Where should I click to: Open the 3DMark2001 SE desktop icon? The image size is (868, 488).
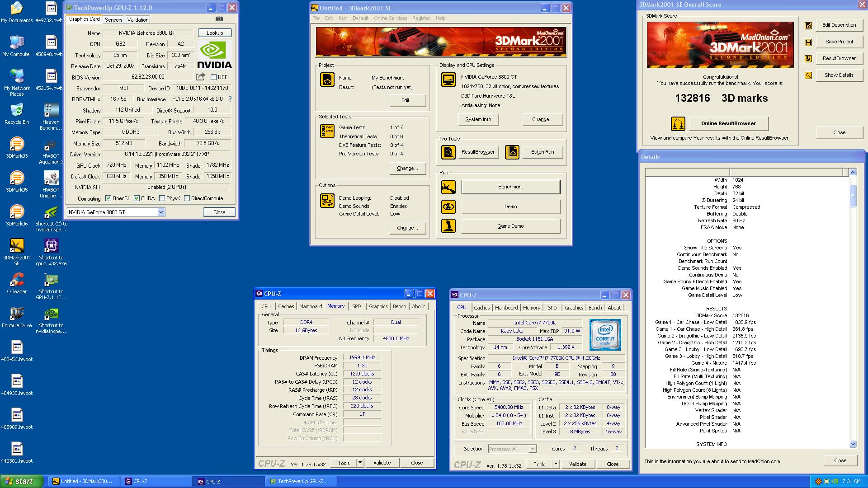click(x=17, y=252)
